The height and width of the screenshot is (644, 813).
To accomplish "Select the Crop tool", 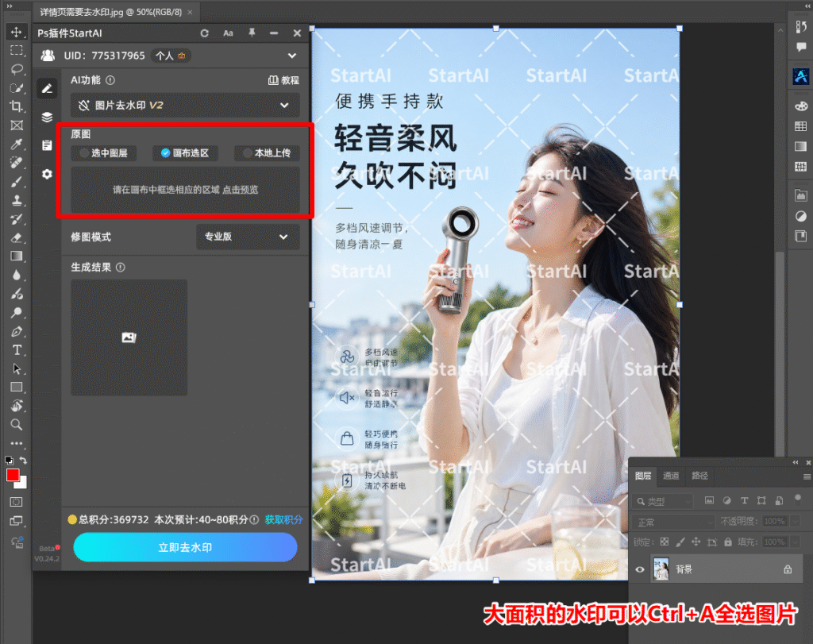I will tap(16, 106).
